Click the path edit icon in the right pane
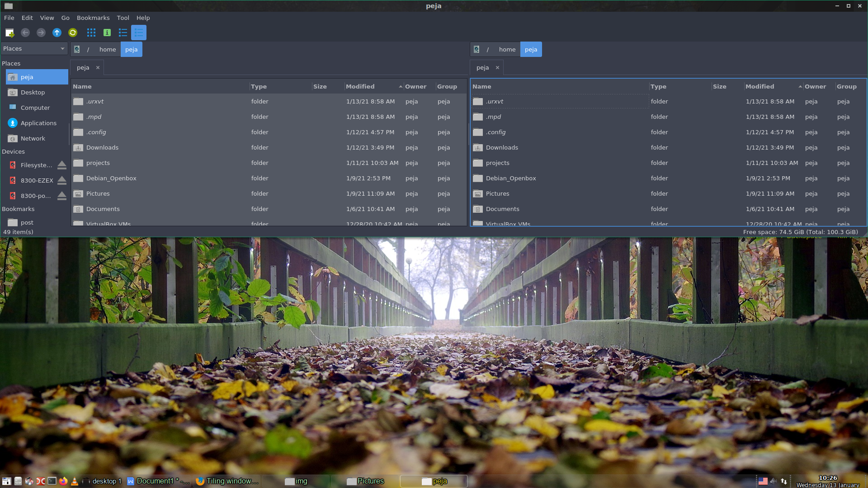The width and height of the screenshot is (868, 488). click(x=476, y=49)
